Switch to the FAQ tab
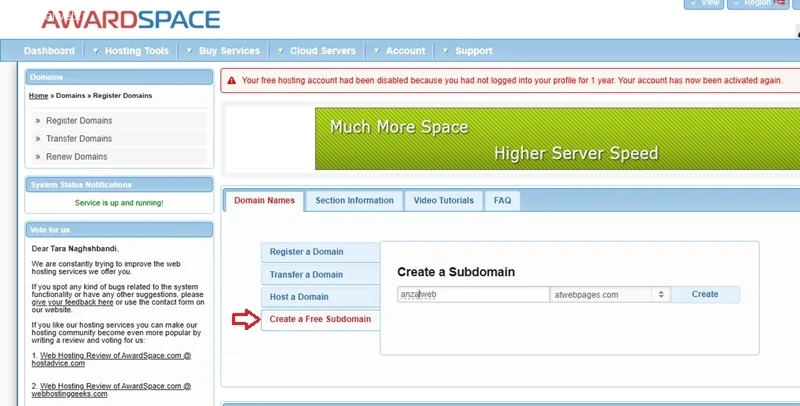Image resolution: width=800 pixels, height=406 pixels. 502,200
